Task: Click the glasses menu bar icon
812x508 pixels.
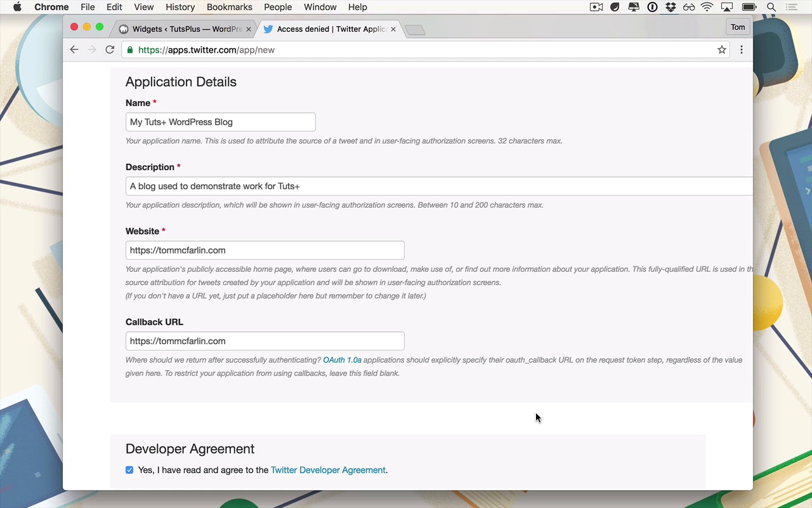Action: [x=689, y=7]
